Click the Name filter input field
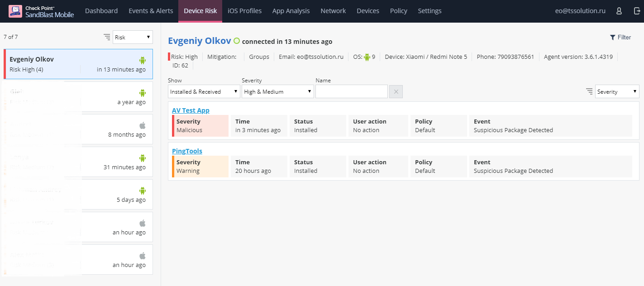 (351, 91)
